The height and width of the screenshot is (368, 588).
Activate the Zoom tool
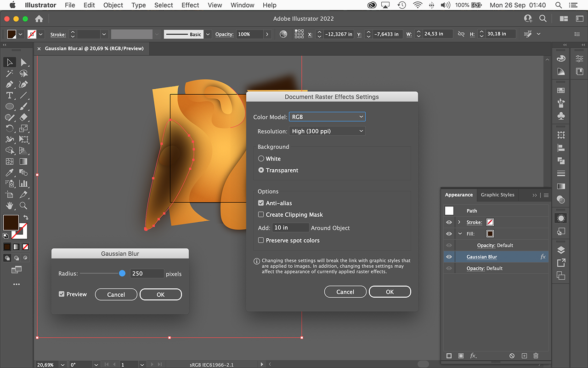point(23,206)
